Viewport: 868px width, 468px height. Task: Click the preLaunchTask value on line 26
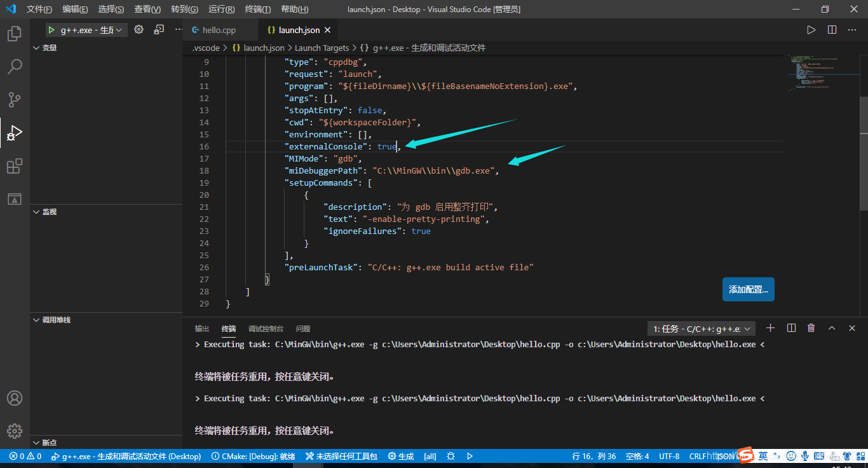[x=451, y=267]
